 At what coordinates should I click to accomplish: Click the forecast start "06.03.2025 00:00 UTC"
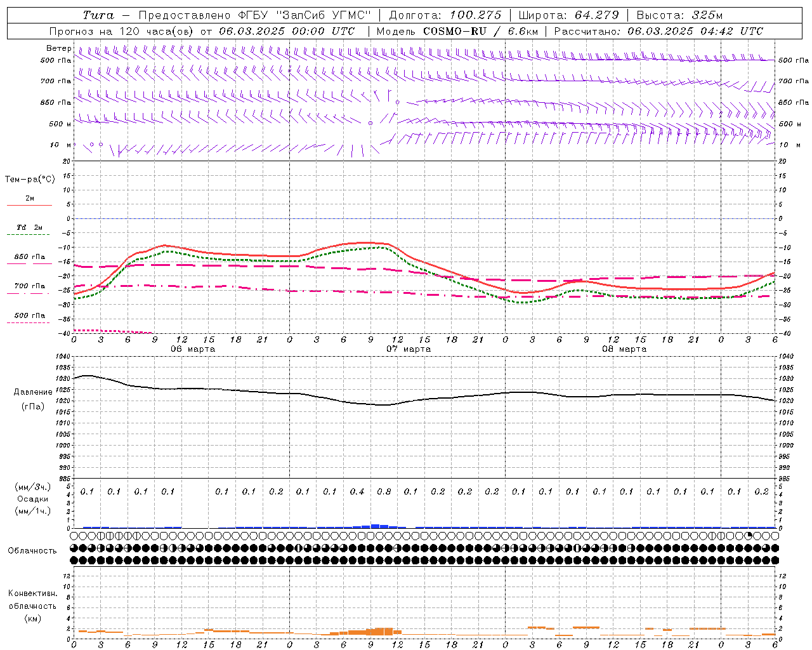(287, 31)
